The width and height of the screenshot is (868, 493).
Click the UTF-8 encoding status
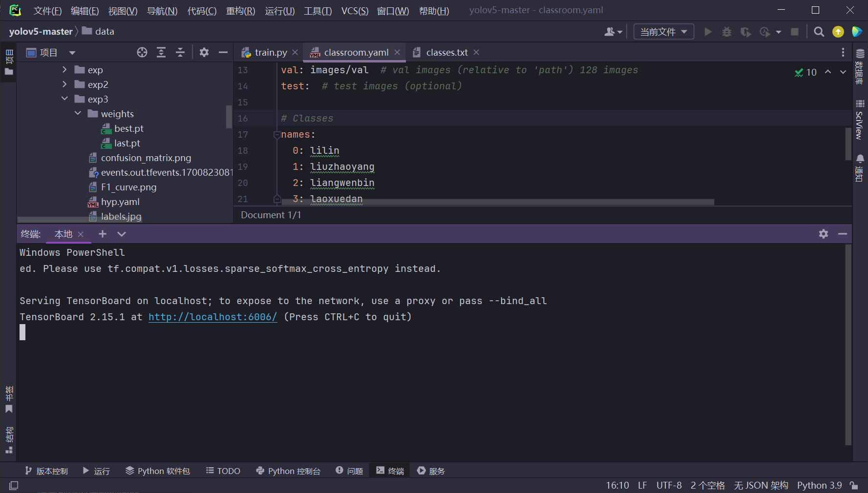(669, 485)
